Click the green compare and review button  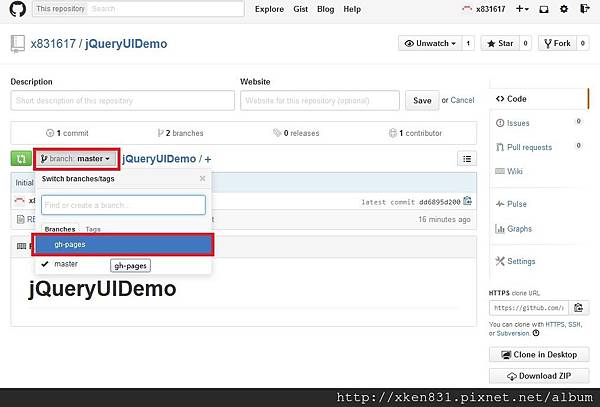point(21,159)
